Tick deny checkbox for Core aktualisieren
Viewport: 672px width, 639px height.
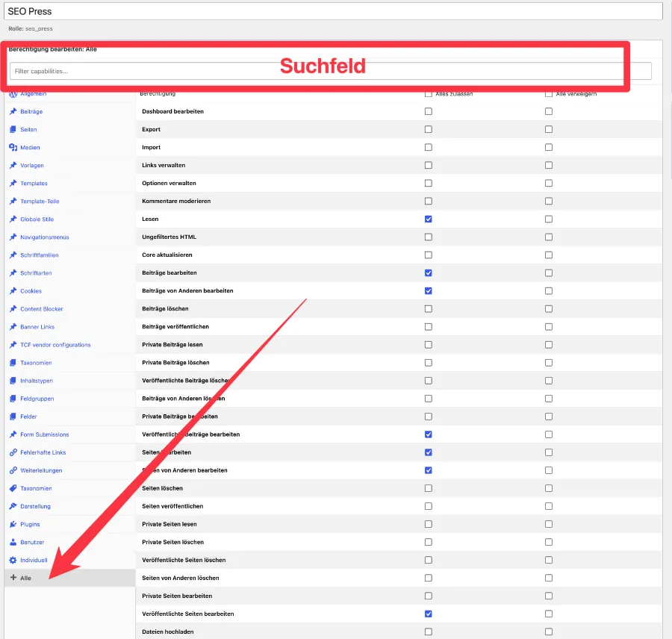tap(549, 255)
